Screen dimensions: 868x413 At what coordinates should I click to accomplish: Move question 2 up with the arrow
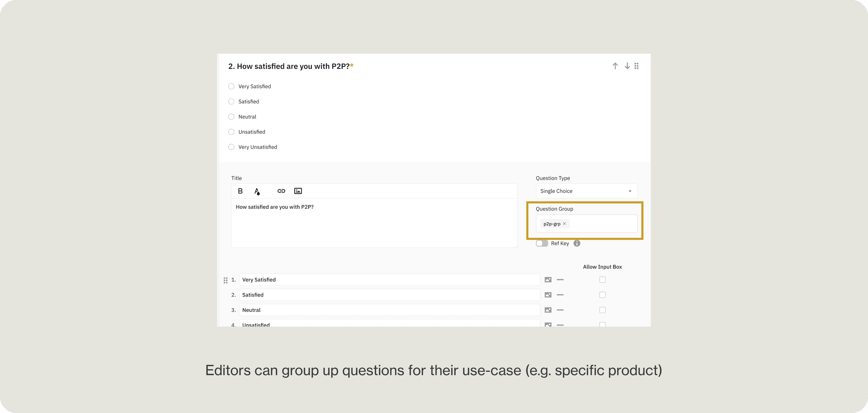(615, 66)
